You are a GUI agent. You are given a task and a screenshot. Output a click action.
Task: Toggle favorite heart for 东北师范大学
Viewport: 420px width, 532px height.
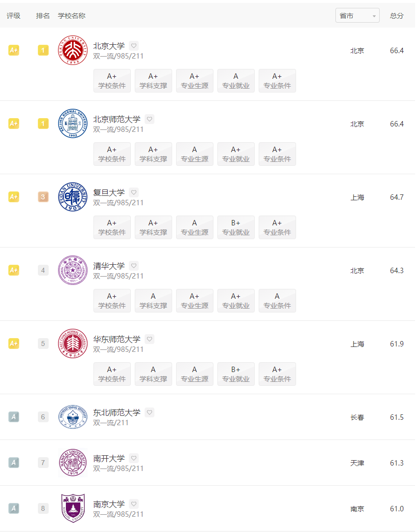(x=150, y=412)
